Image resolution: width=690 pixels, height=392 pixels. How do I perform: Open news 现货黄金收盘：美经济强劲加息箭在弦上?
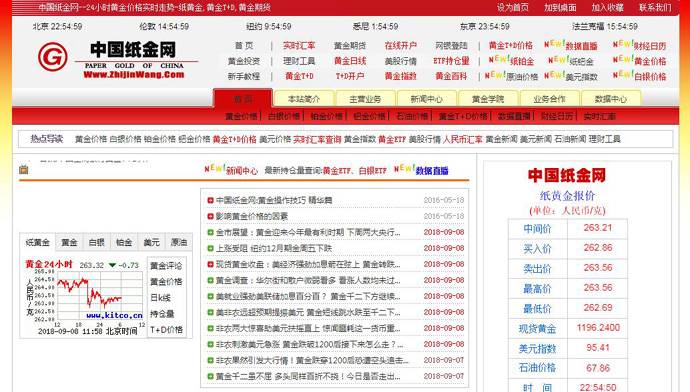pos(308,264)
